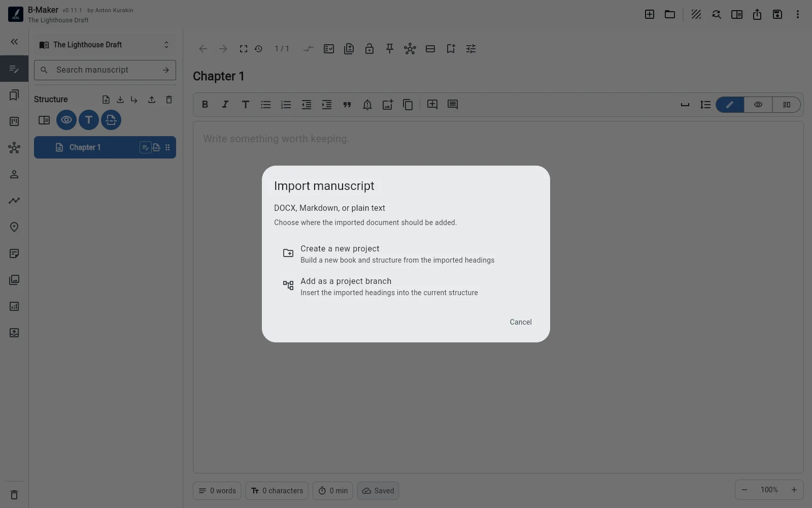Open chapter settings sliders icon
The width and height of the screenshot is (812, 508).
(471, 49)
